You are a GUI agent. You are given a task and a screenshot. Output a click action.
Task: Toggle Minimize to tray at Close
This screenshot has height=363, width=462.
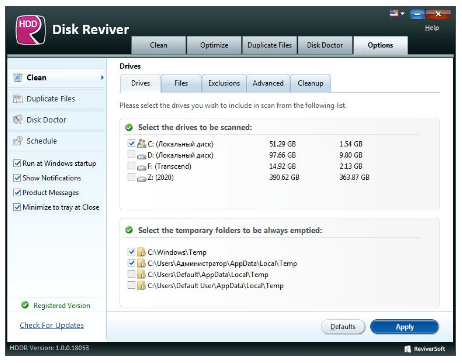(x=17, y=207)
